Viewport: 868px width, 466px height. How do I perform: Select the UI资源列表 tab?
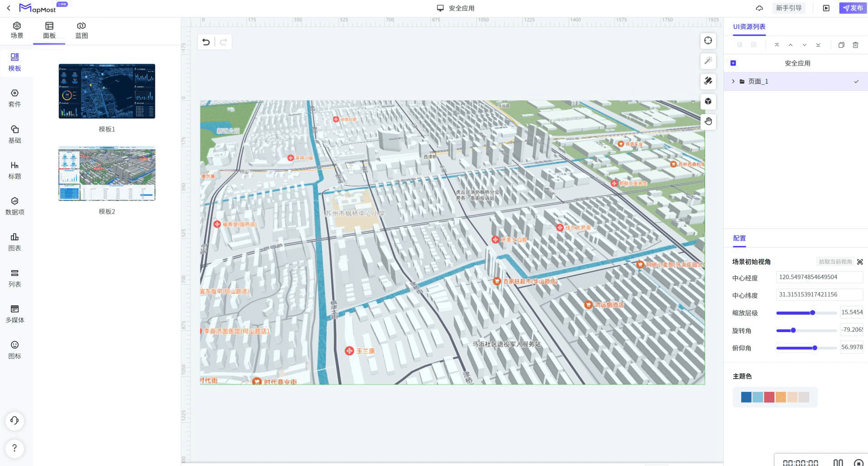(x=749, y=27)
